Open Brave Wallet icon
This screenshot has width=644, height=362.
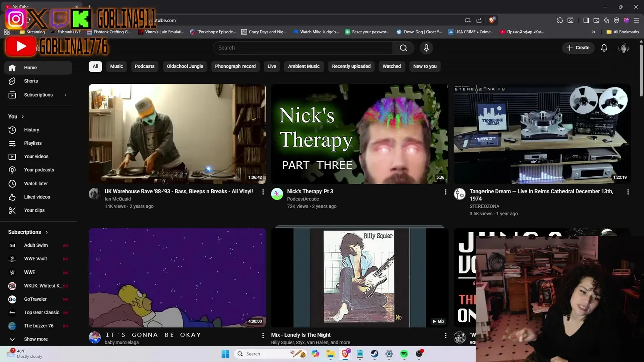(x=596, y=20)
